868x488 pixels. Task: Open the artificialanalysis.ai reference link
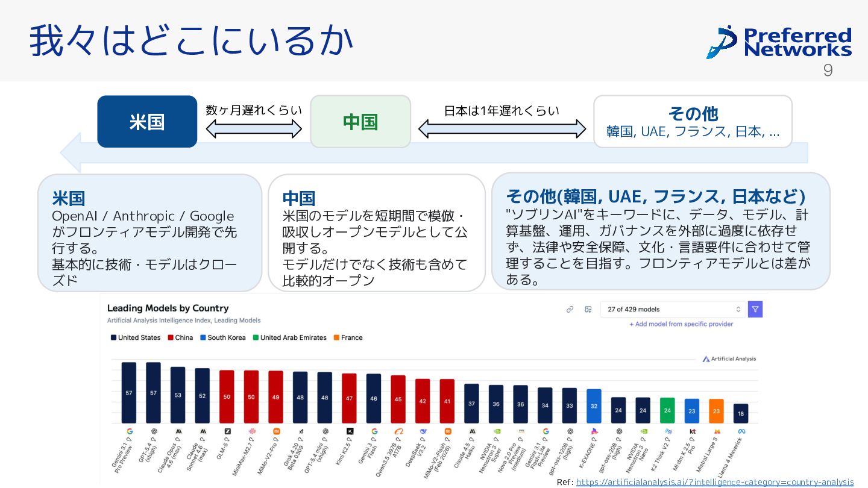(x=715, y=482)
